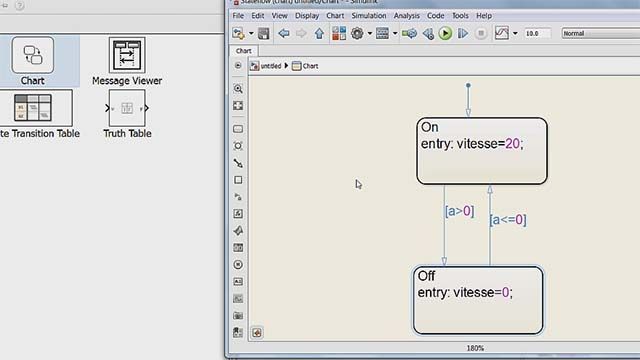Click 'Chart' in the breadcrumb

point(310,66)
